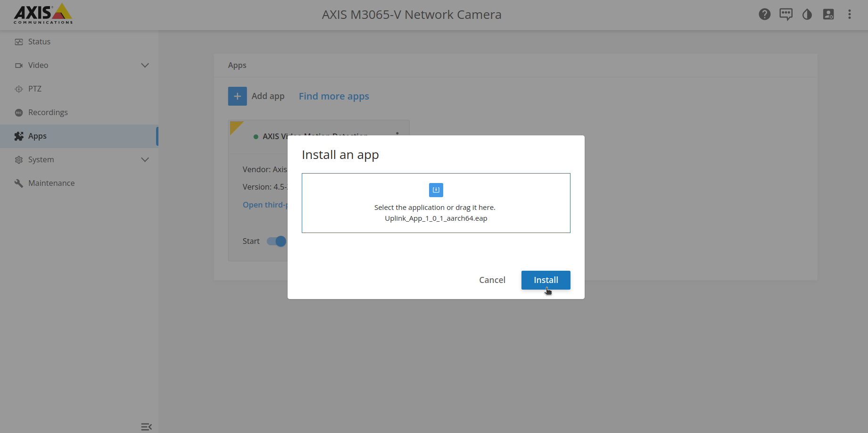Collapse sidebar using bottom menu icon
868x433 pixels.
[x=146, y=427]
